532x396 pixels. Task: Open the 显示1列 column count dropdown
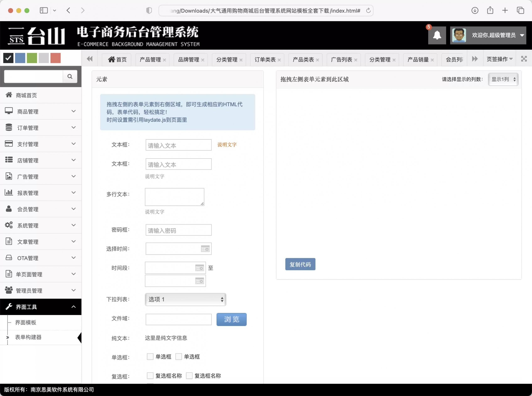click(503, 79)
